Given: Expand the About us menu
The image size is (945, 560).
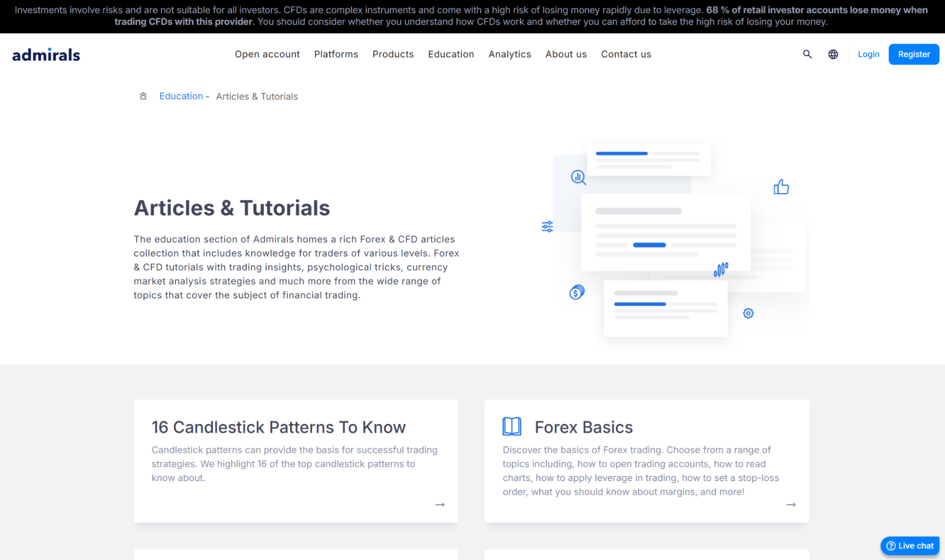Looking at the screenshot, I should [x=565, y=54].
